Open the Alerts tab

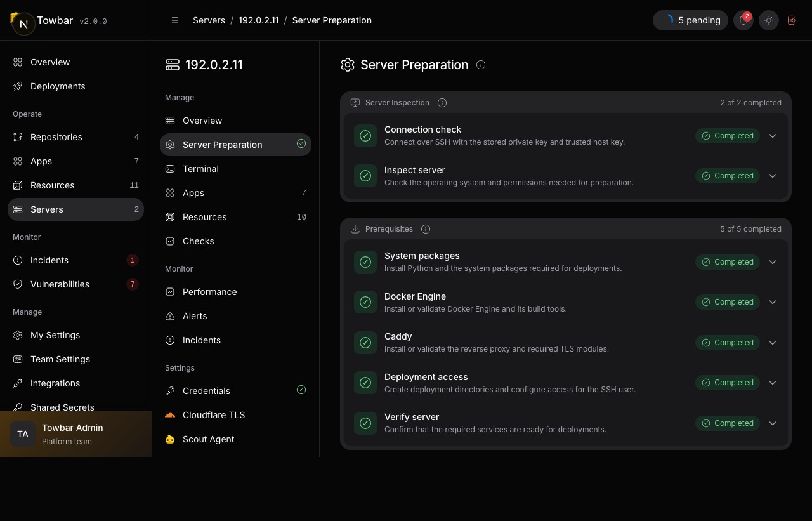[x=235, y=316]
